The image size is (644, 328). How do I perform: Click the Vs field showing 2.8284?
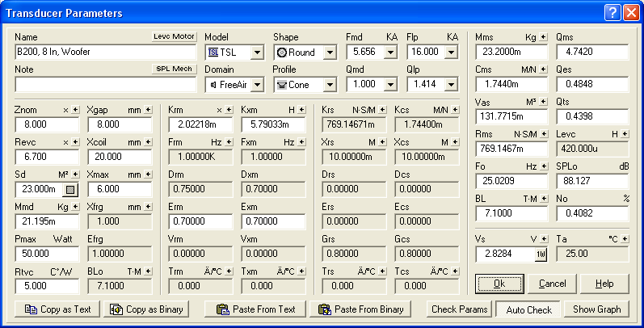[505, 254]
